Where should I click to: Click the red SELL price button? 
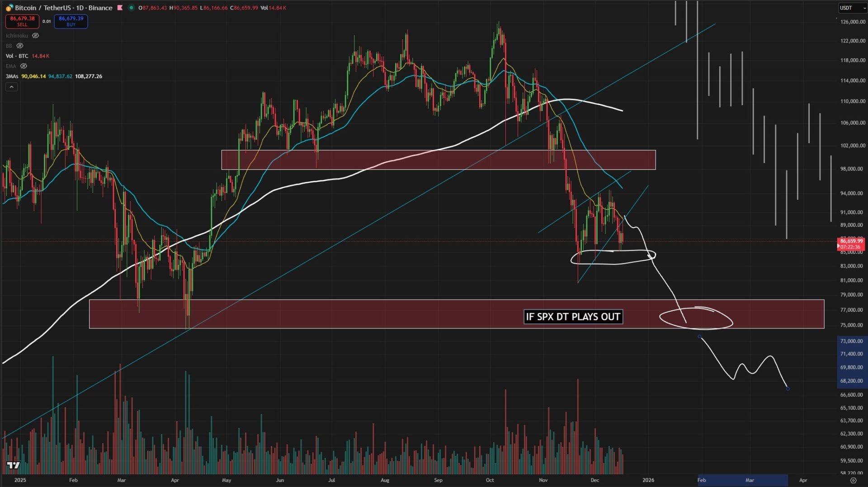pyautogui.click(x=22, y=21)
